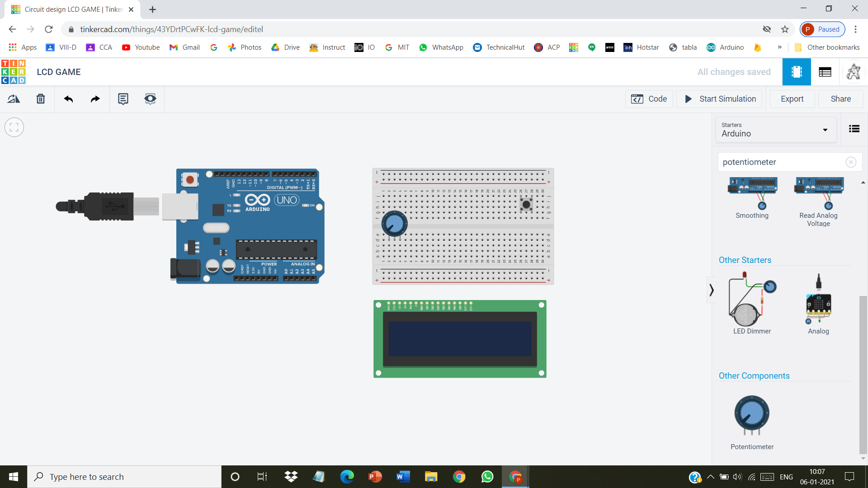Viewport: 868px width, 488px height.
Task: Select the Rotate tool in the toolbar
Action: point(13,99)
